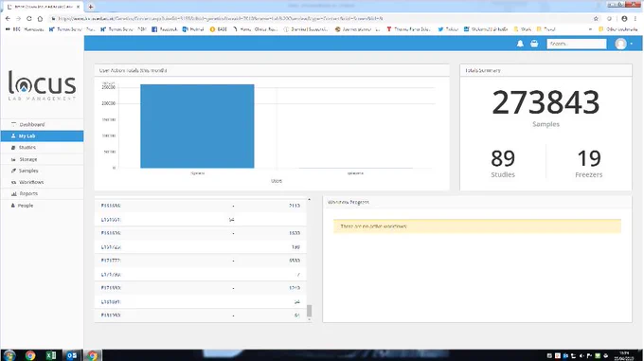Click the Search input field
644x361 pixels.
pyautogui.click(x=576, y=44)
